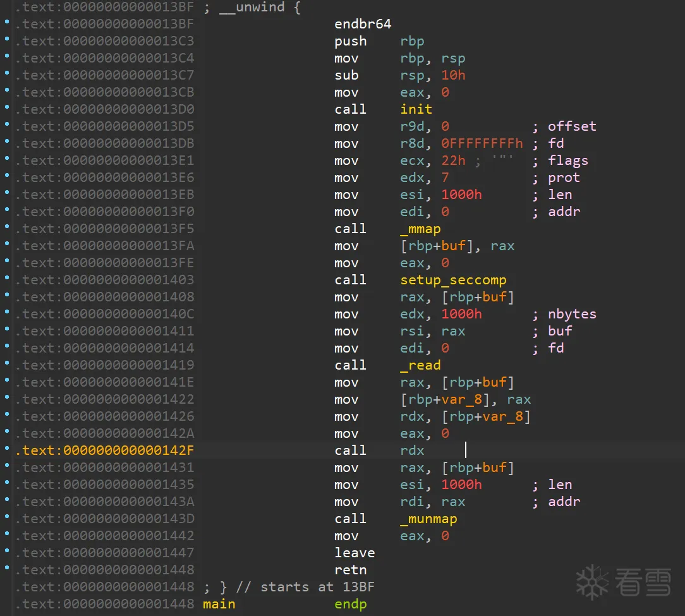685x616 pixels.
Task: Click address 0000000000001419 of call _read
Action: [128, 365]
